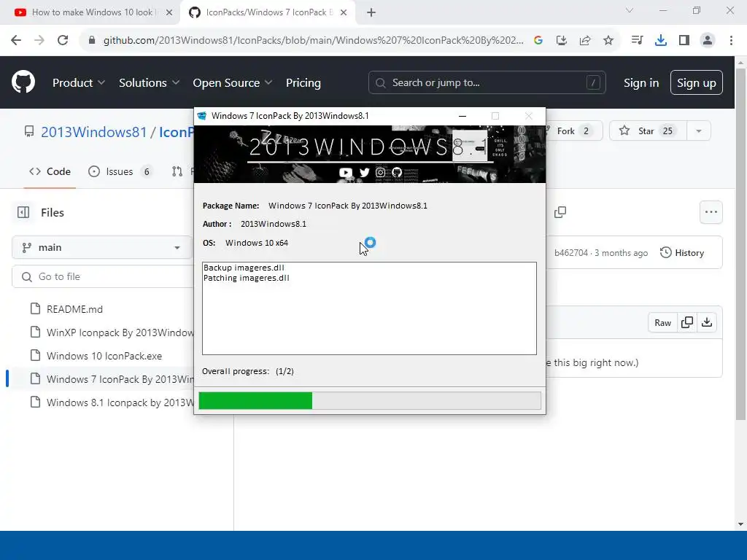Click Instagram icon in installer banner
The height and width of the screenshot is (560, 747).
(x=380, y=172)
